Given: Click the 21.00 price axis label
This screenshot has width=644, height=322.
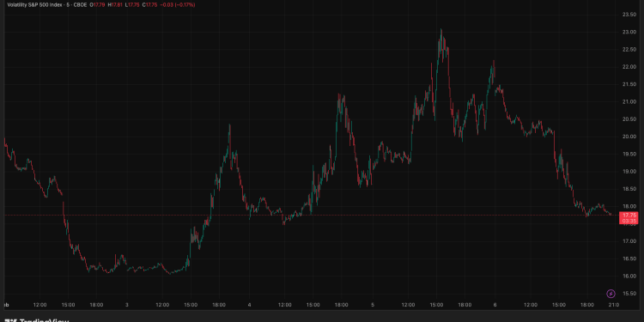Looking at the screenshot, I should point(629,102).
